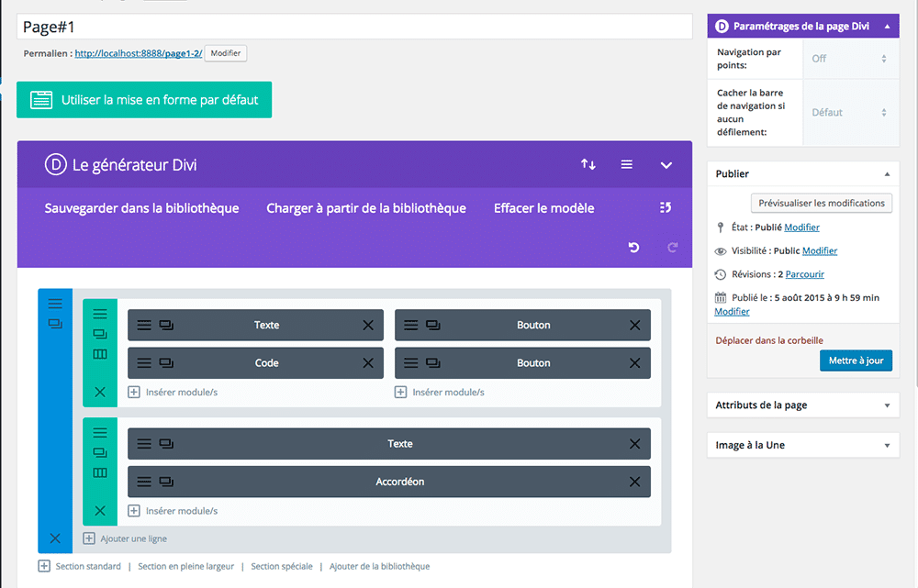Click the up-down arrows icon in Divi header
918x588 pixels.
coord(588,165)
